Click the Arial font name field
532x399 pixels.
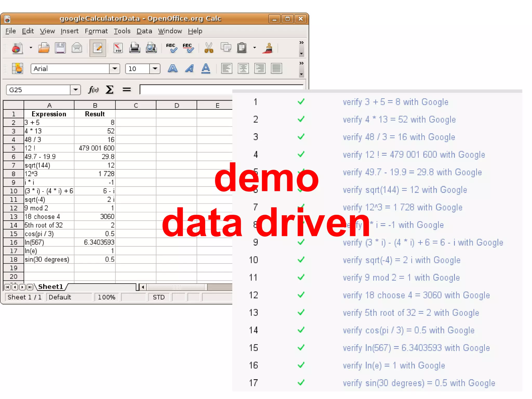pos(70,69)
